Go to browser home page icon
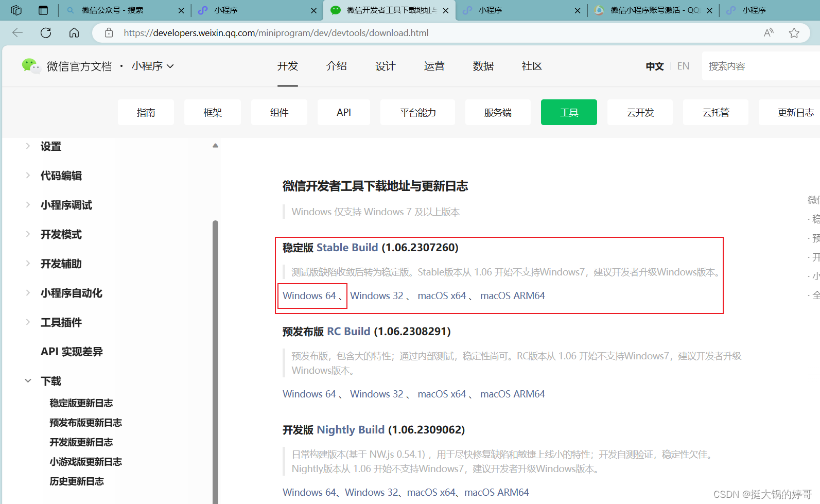This screenshot has width=820, height=504. (x=74, y=33)
